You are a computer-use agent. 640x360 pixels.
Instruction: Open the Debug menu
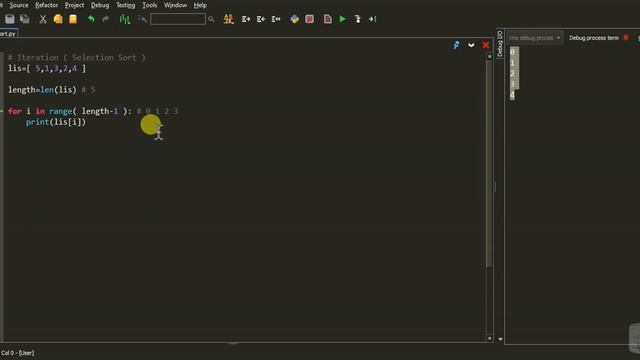[x=100, y=5]
